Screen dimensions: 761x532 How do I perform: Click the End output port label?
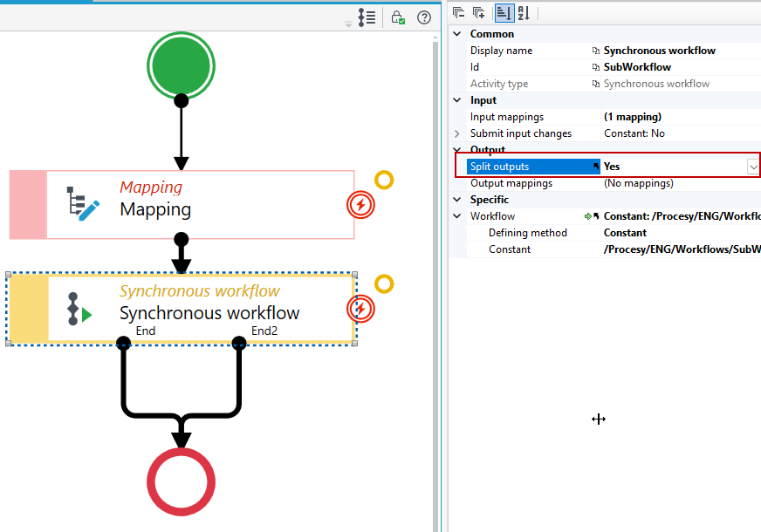coord(146,331)
